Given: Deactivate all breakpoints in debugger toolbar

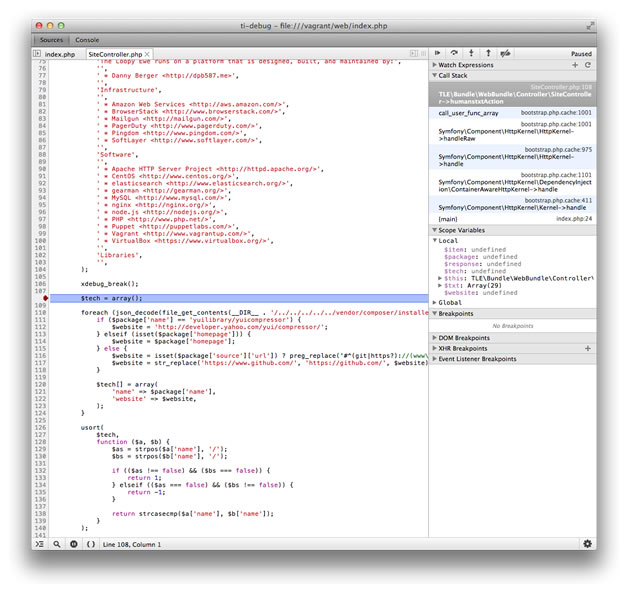Looking at the screenshot, I should tap(506, 53).
